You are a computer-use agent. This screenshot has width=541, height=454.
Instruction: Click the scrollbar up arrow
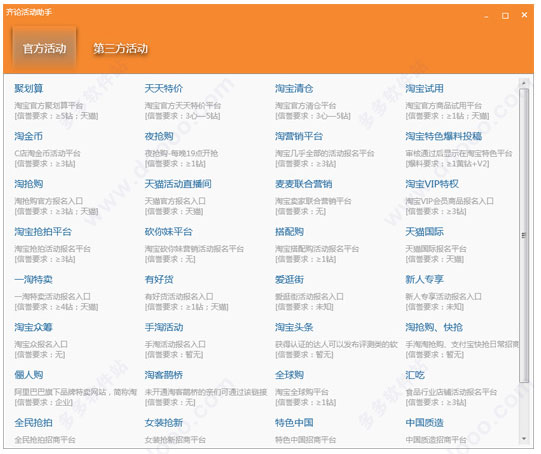(524, 83)
